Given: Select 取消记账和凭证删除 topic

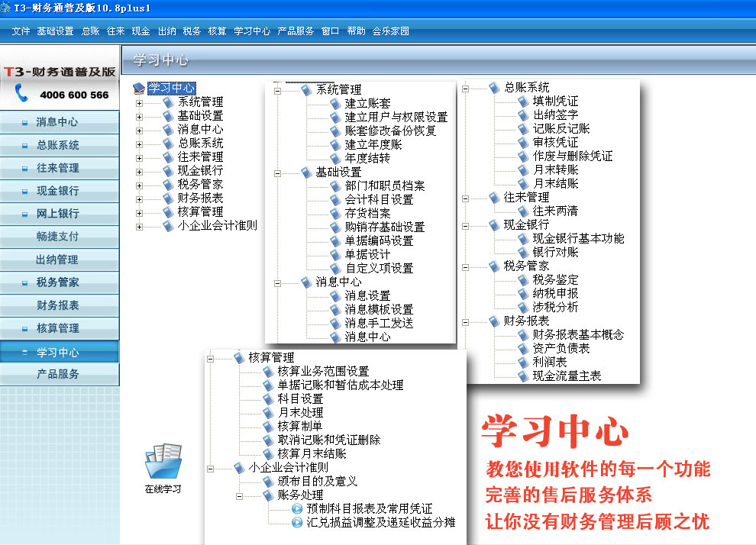Looking at the screenshot, I should coord(329,440).
